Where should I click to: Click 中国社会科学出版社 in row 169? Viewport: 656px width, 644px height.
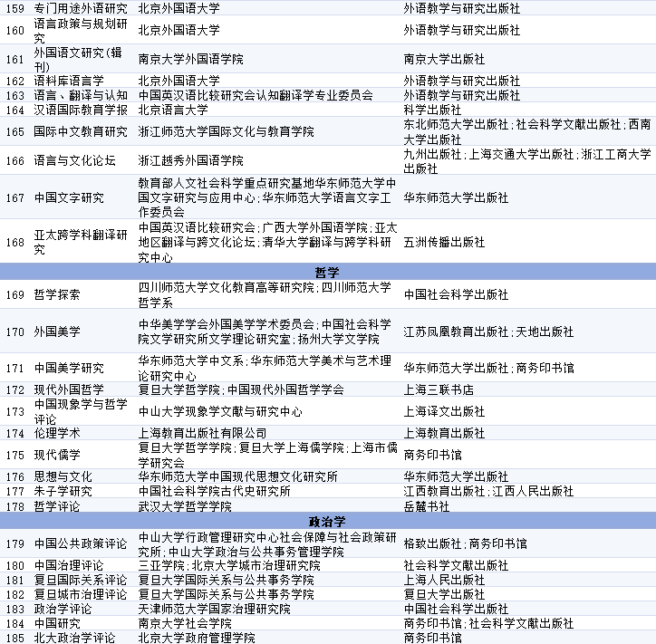click(x=456, y=294)
